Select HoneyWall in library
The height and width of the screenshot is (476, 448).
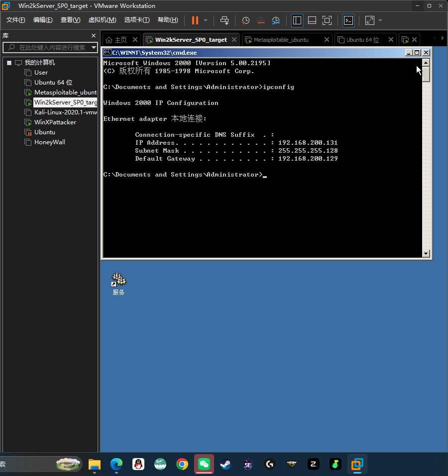(x=49, y=142)
